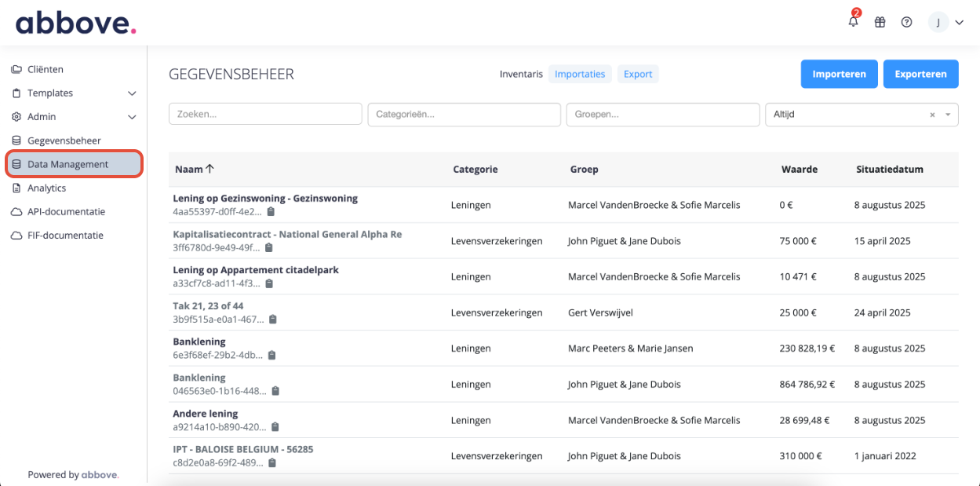Copy ID 6e3f68ef-29b2-4db with clipboard icon

coord(271,356)
